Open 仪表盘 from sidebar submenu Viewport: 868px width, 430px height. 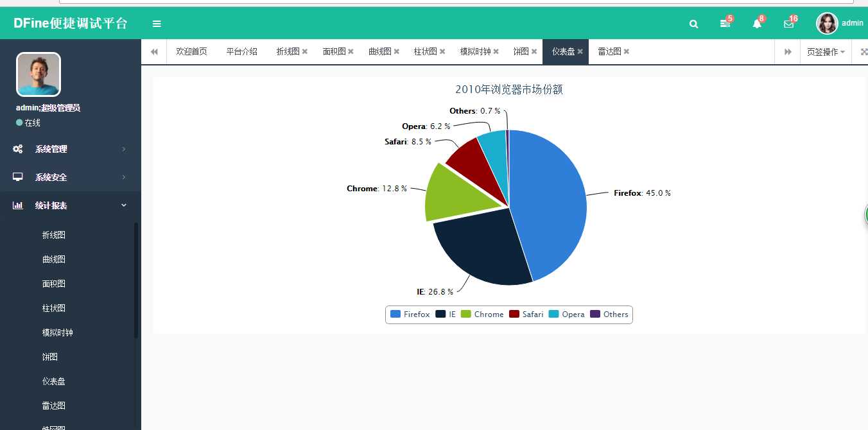coord(54,381)
